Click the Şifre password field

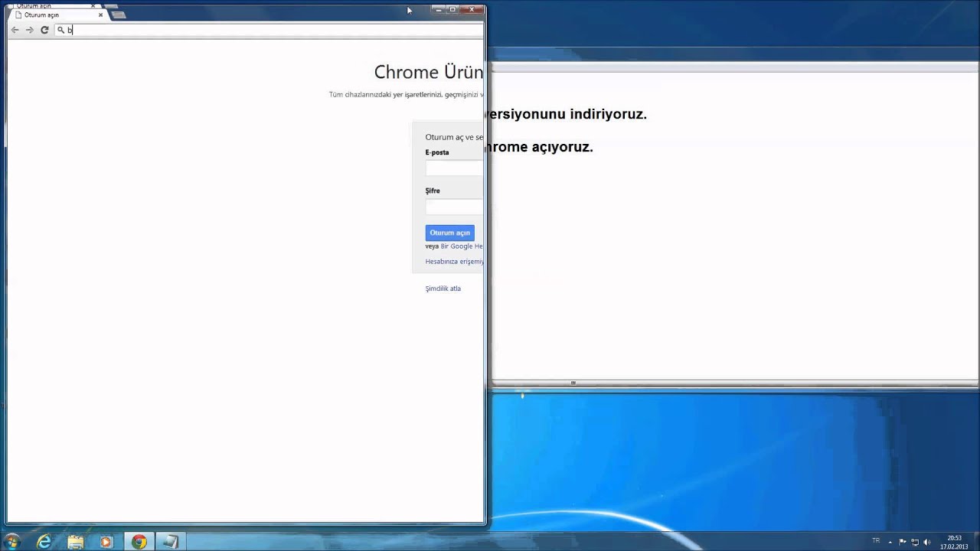[x=455, y=207]
